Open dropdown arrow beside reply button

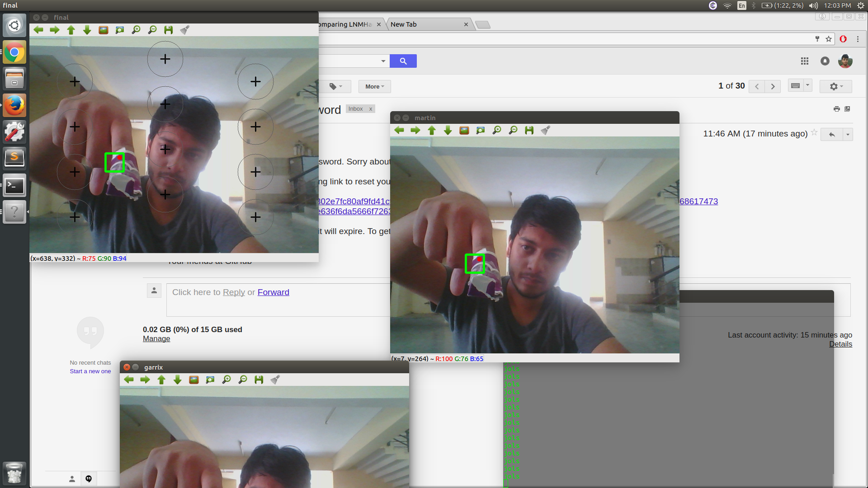pos(848,134)
